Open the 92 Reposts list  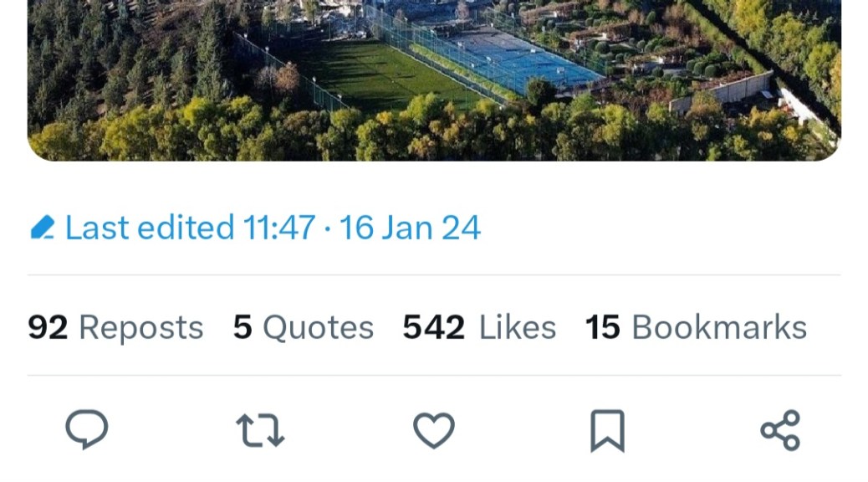point(115,327)
